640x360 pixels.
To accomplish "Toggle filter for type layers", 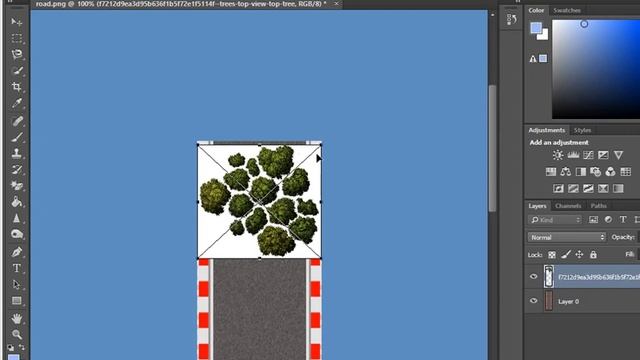I will pyautogui.click(x=623, y=220).
